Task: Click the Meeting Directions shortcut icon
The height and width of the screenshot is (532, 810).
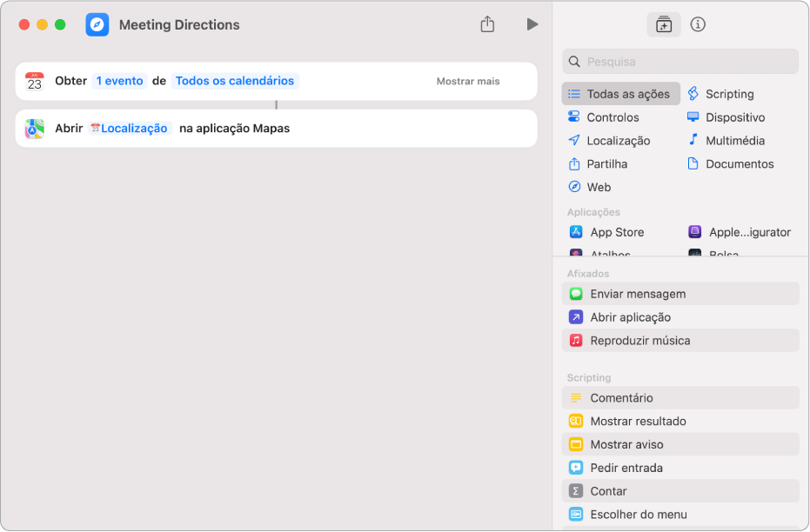Action: tap(97, 24)
